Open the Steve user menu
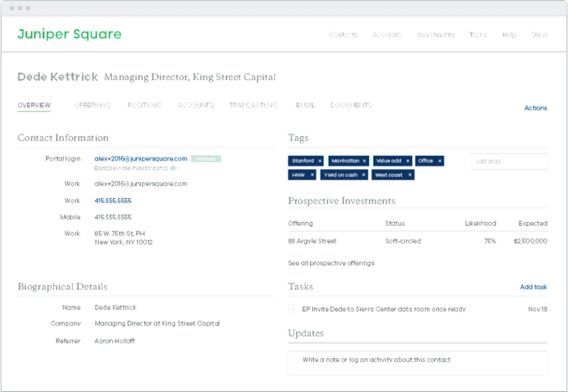 (x=539, y=35)
